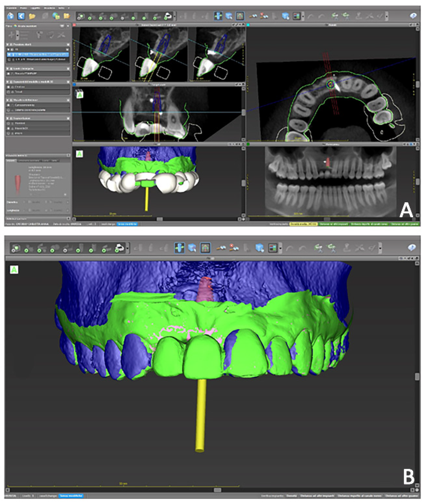Click the help diamond icon in the lower window
This screenshot has height=504, width=426.
click(x=412, y=248)
